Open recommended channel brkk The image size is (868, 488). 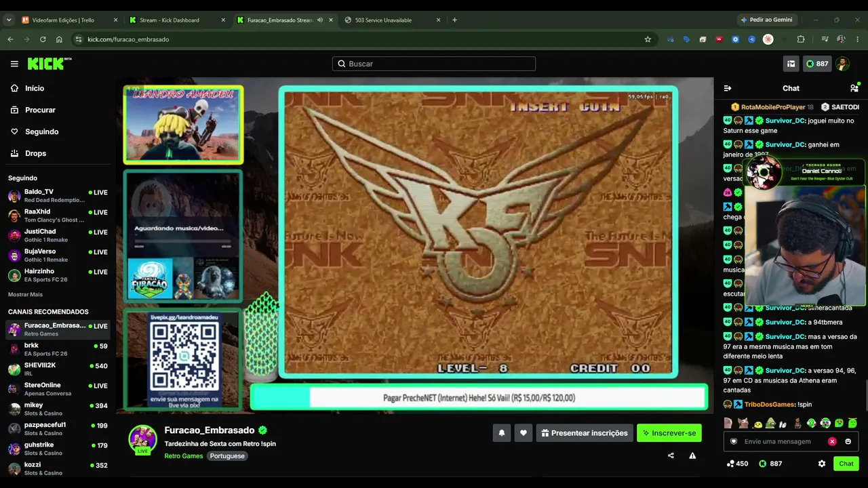click(58, 349)
